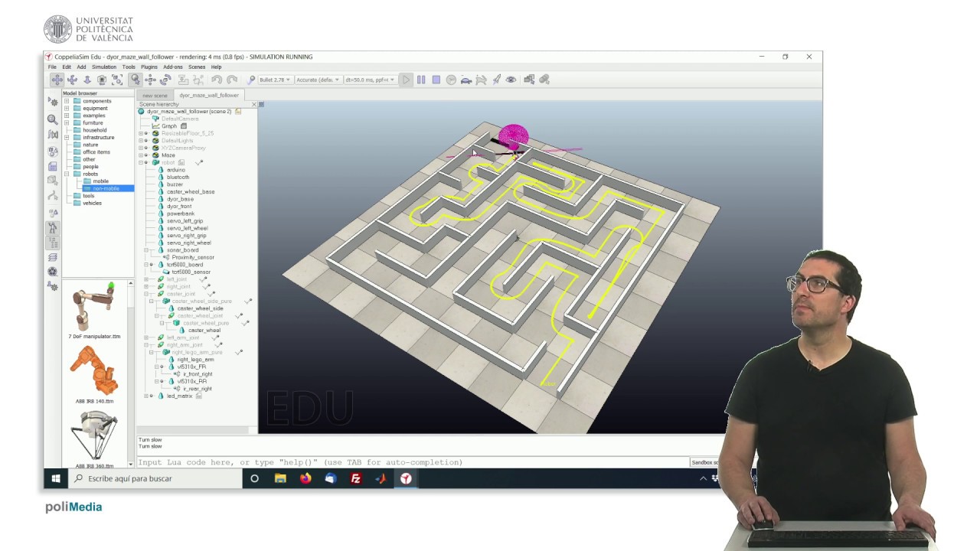The height and width of the screenshot is (551, 980).
Task: Open robot script icon in hierarchy
Action: [x=181, y=163]
